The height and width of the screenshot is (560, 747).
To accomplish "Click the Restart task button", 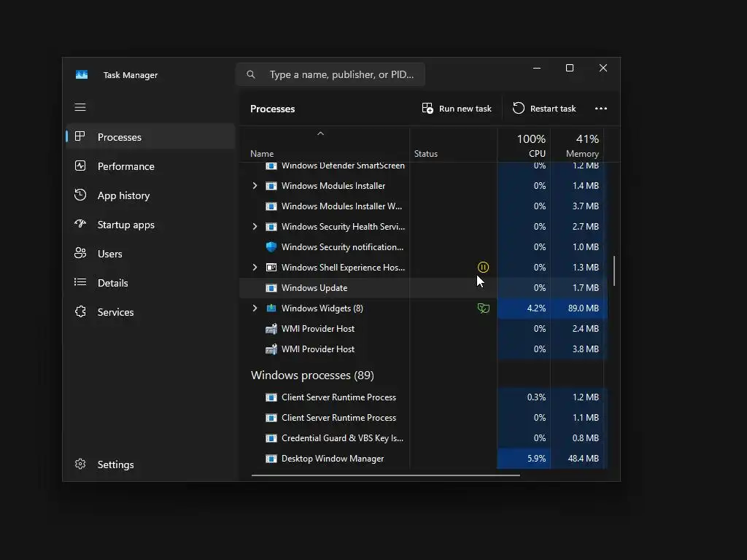I will point(544,109).
